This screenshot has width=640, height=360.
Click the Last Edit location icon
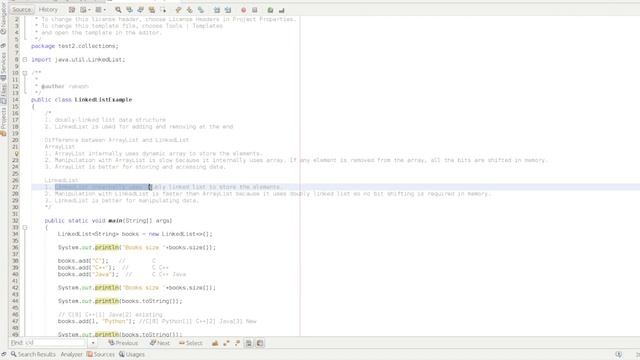pyautogui.click(x=72, y=10)
